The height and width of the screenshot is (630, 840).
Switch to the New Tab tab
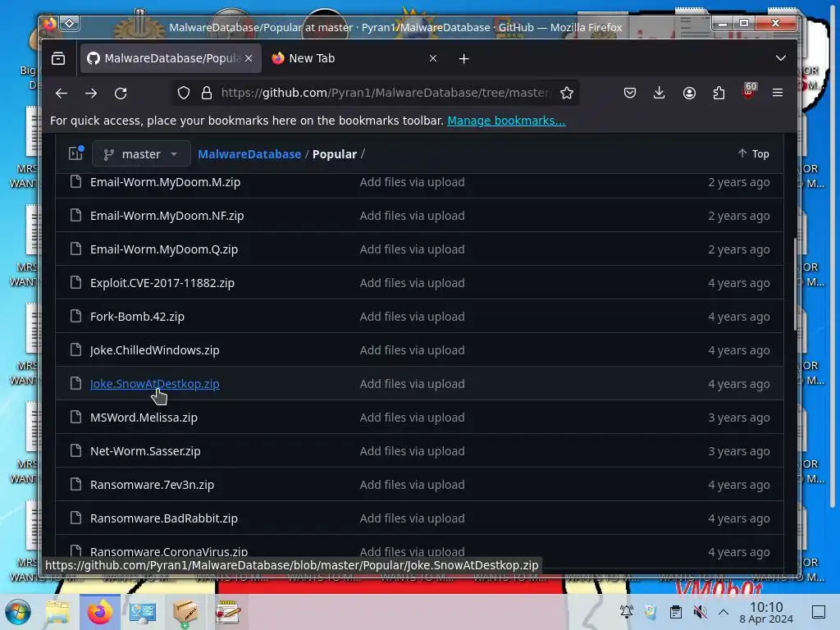[354, 58]
